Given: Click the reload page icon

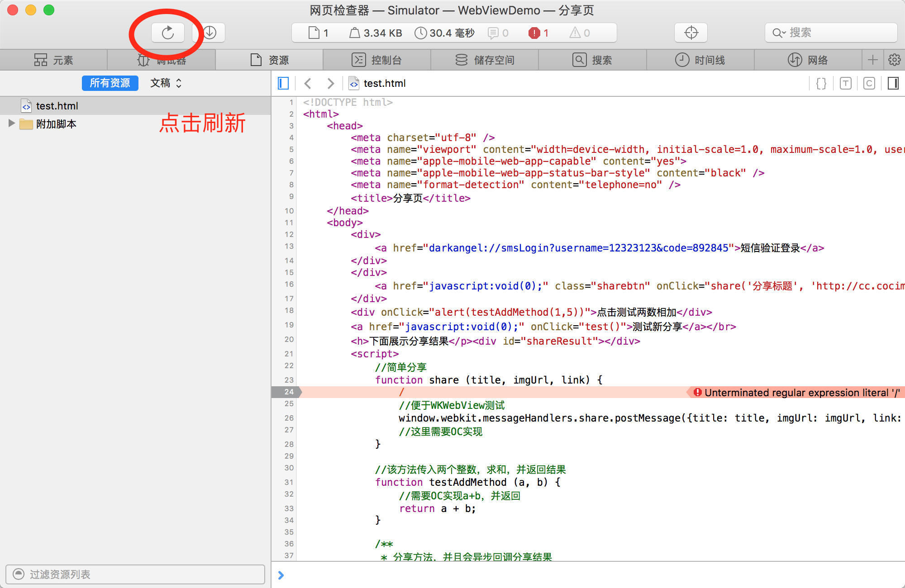Looking at the screenshot, I should point(167,33).
